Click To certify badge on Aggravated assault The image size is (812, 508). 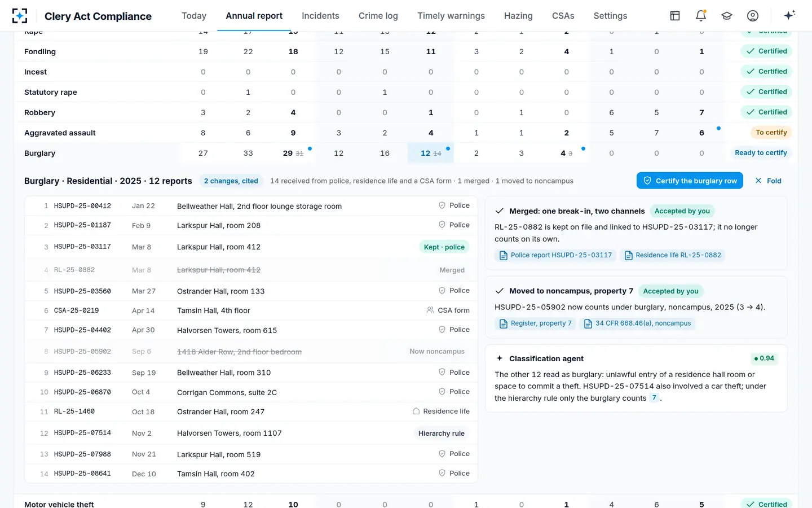771,133
